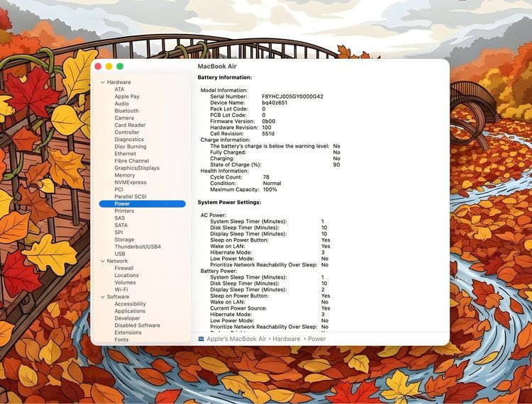Screen dimensions: 532x404
Task: Click the green zoom window button
Action: (120, 67)
